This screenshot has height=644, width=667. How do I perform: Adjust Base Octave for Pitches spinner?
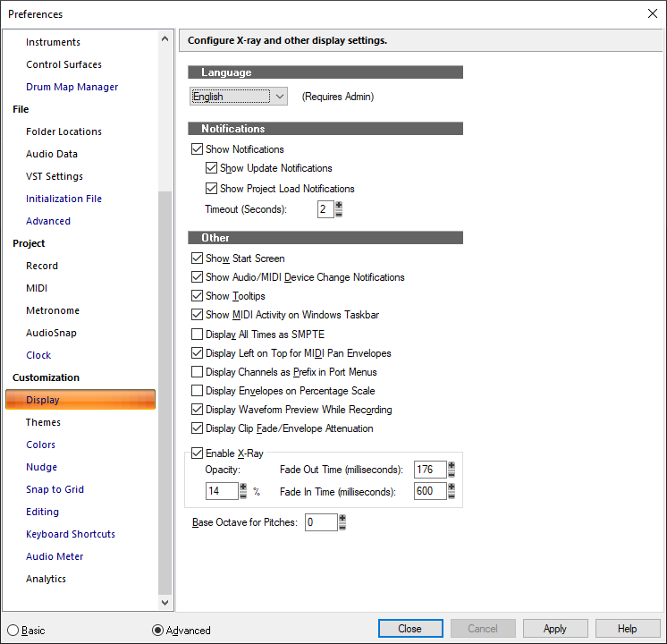pyautogui.click(x=342, y=522)
